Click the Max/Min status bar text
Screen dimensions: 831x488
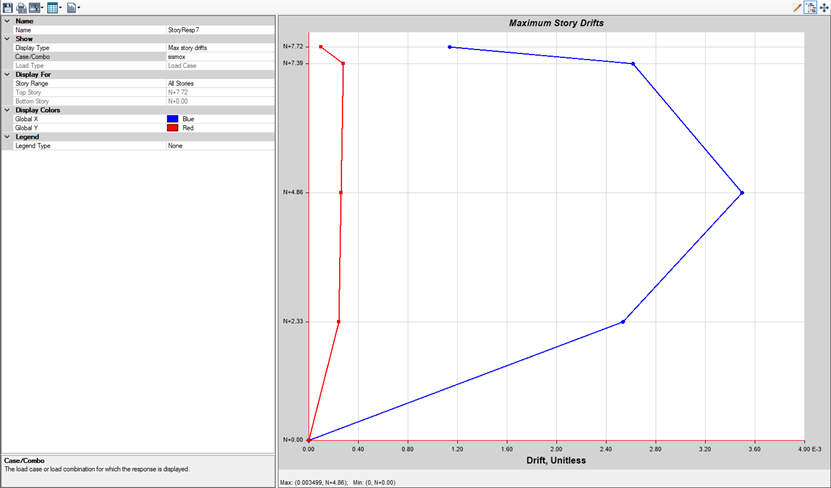(x=338, y=483)
